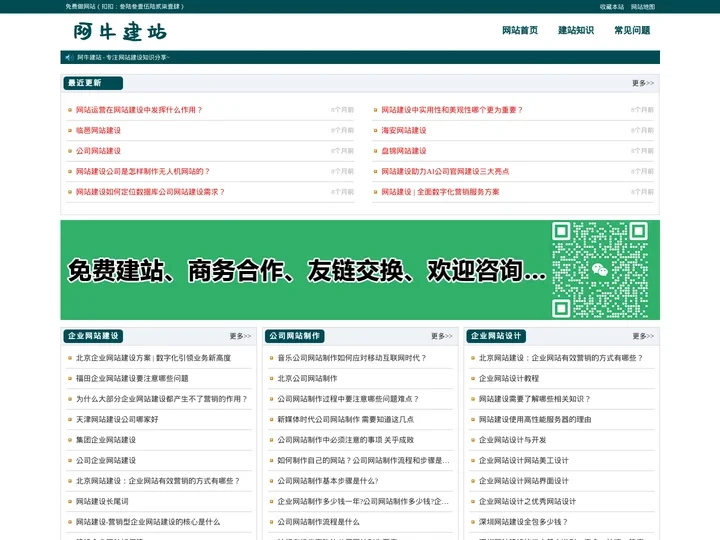Image resolution: width=720 pixels, height=540 pixels.
Task: Open article 网站运营在网站建设中发挥什么作用？
Action: pos(139,110)
